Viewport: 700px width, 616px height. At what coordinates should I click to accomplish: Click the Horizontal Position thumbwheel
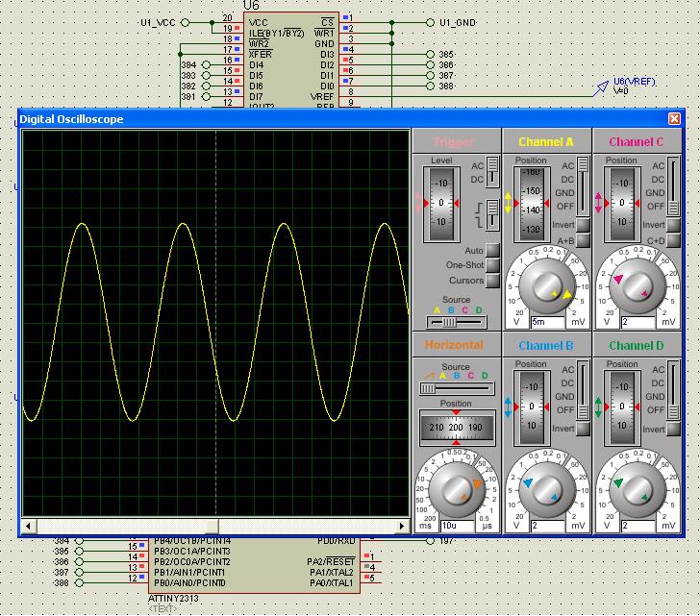[x=457, y=428]
